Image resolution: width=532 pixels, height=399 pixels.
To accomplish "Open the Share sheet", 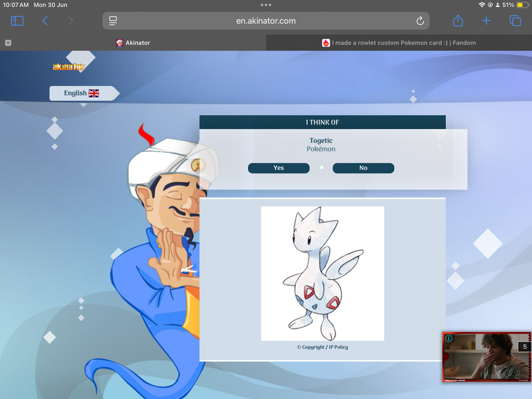I will 458,20.
